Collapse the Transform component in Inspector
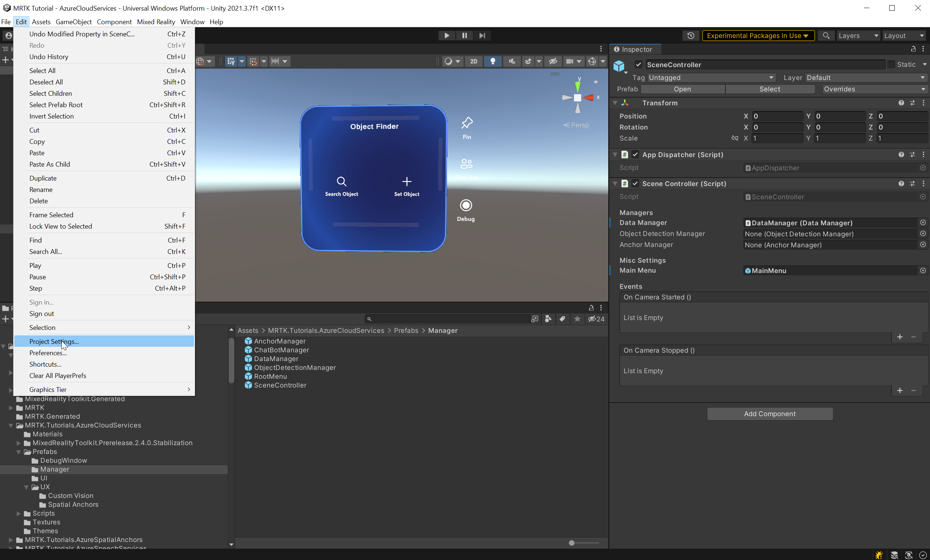This screenshot has width=930, height=560. point(615,103)
